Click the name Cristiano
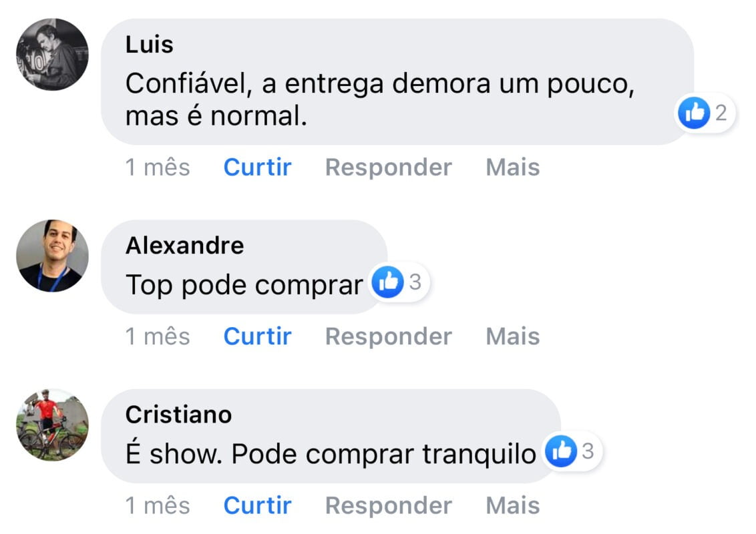Viewport: 756px width, 534px height. (x=178, y=415)
